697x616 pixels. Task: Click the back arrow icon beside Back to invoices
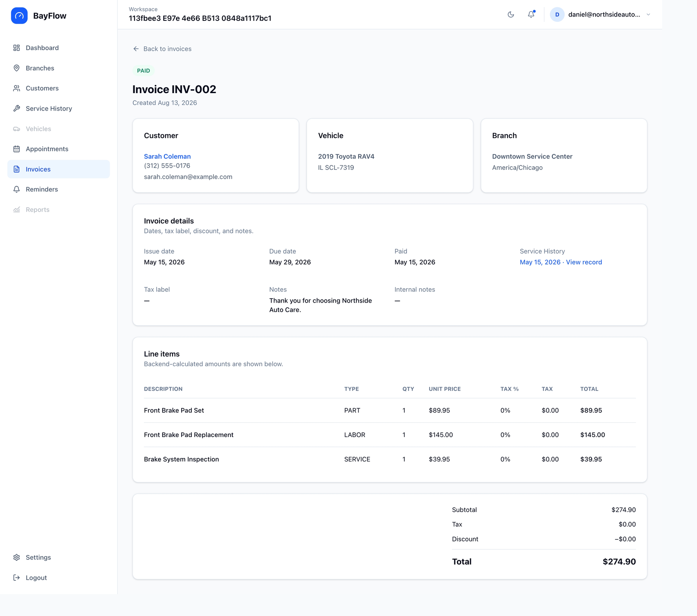pyautogui.click(x=136, y=49)
